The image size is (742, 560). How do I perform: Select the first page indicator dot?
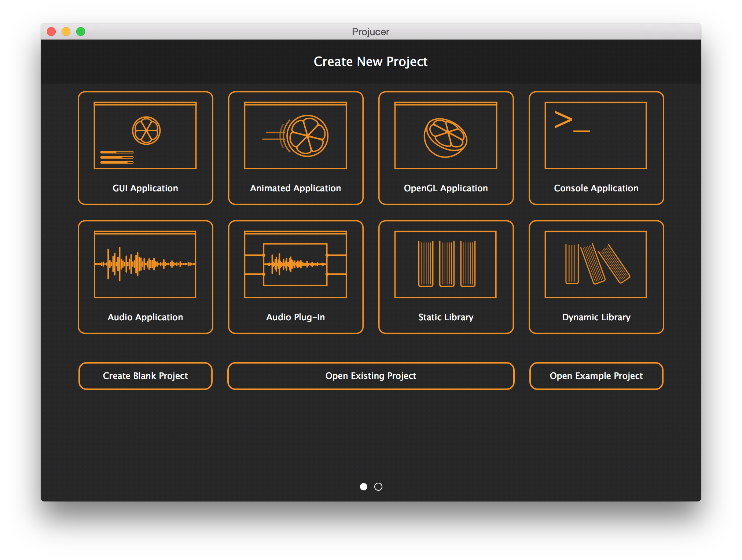click(364, 487)
